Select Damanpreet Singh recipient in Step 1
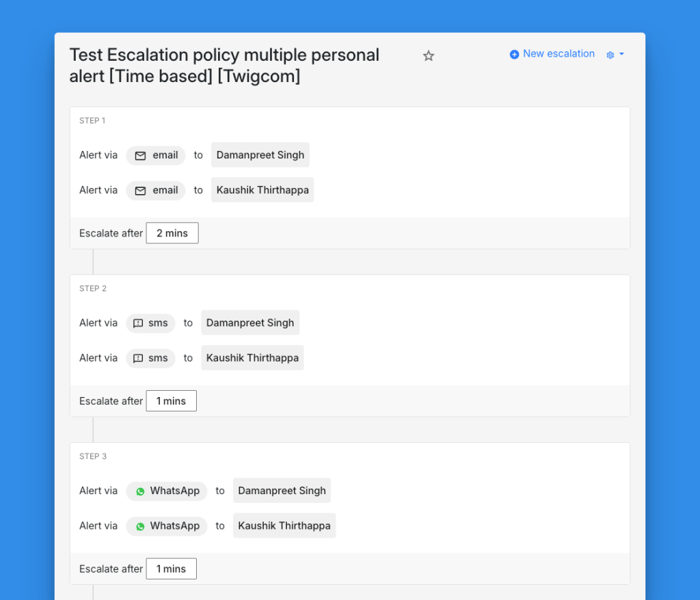This screenshot has height=600, width=700. coord(260,155)
